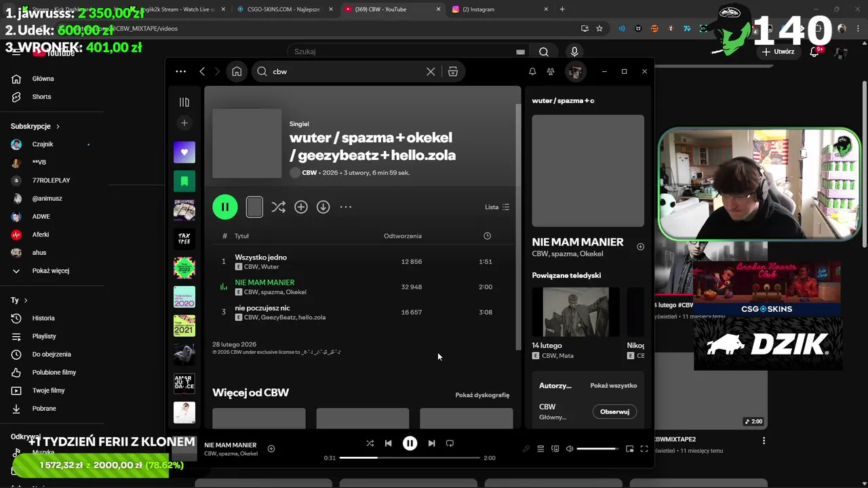
Task: Select track NIE MAM MANIER row
Action: pos(363,287)
